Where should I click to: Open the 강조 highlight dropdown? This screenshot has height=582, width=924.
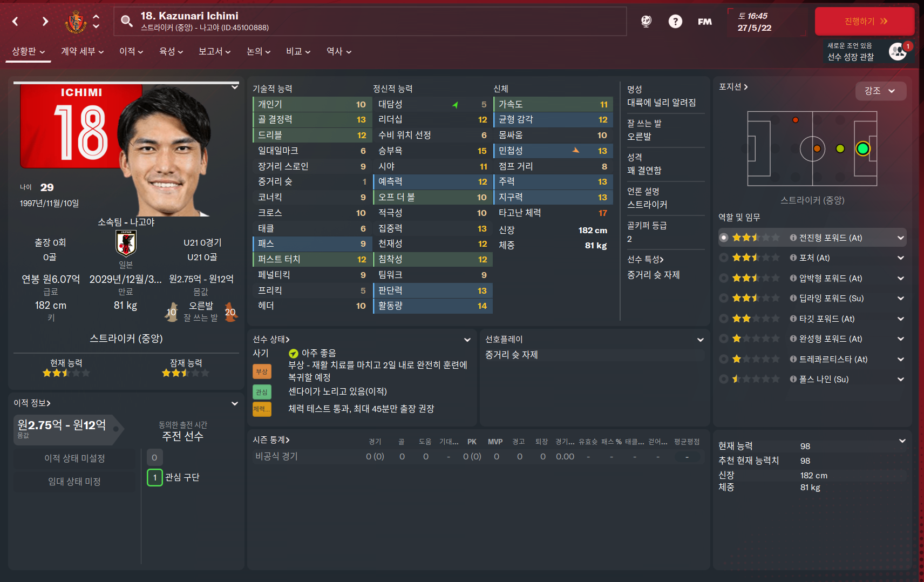pyautogui.click(x=881, y=91)
